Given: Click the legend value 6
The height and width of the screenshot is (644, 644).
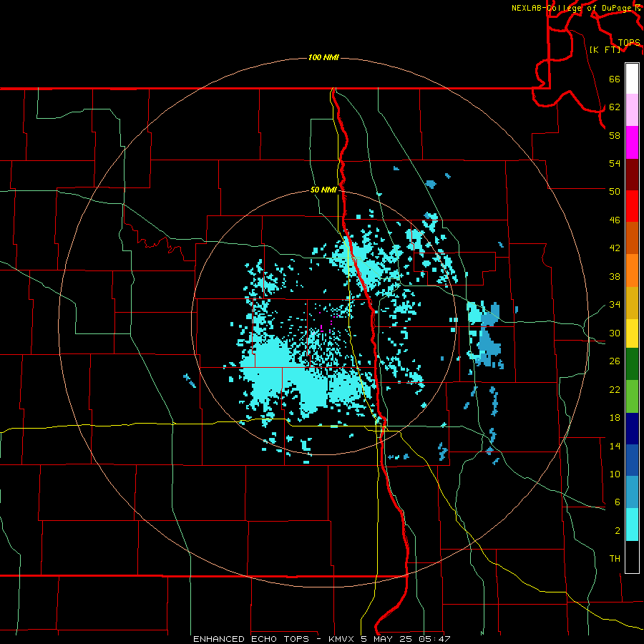Looking at the screenshot, I should [x=617, y=502].
